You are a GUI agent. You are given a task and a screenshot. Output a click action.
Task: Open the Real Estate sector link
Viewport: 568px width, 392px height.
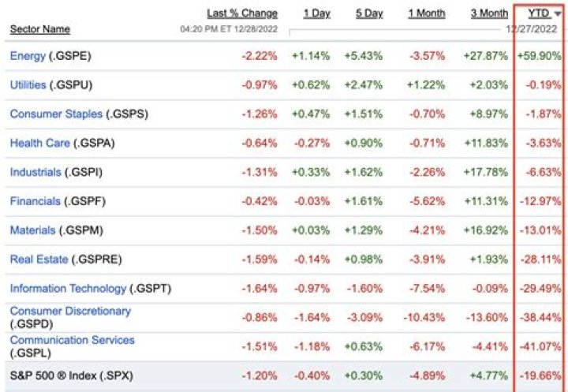(39, 259)
